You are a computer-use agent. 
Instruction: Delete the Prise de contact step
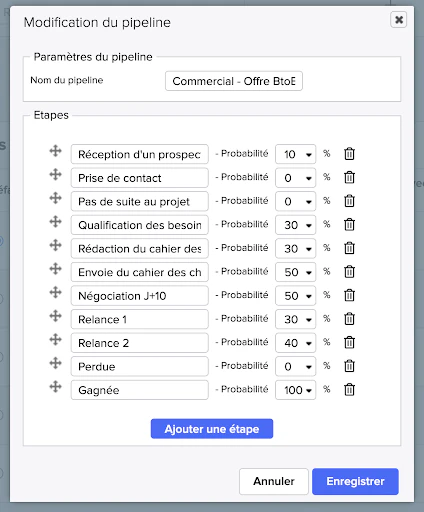[x=349, y=177]
